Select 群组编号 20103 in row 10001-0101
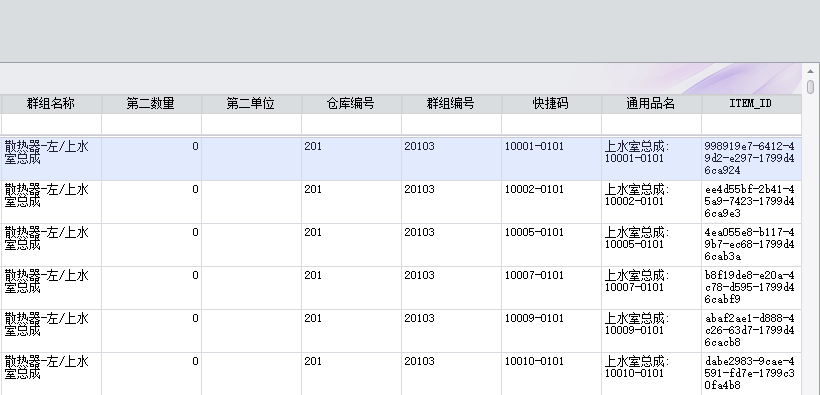The height and width of the screenshot is (395, 820). pos(451,159)
